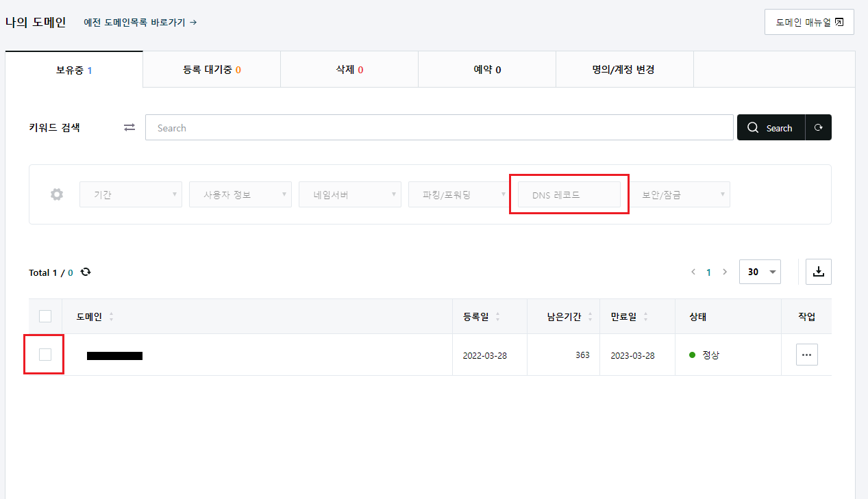Click registration date 2022-03-28
The image size is (868, 499).
coord(485,355)
